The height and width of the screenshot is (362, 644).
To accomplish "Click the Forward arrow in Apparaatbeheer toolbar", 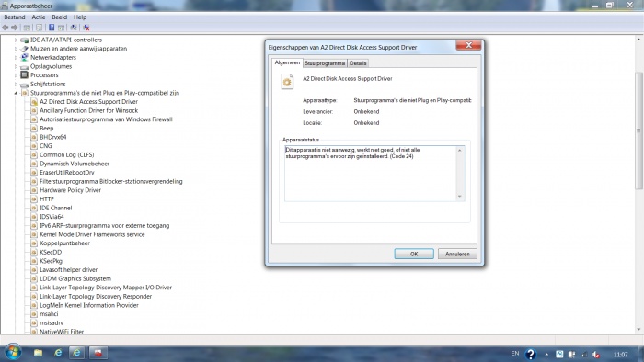I will click(15, 28).
